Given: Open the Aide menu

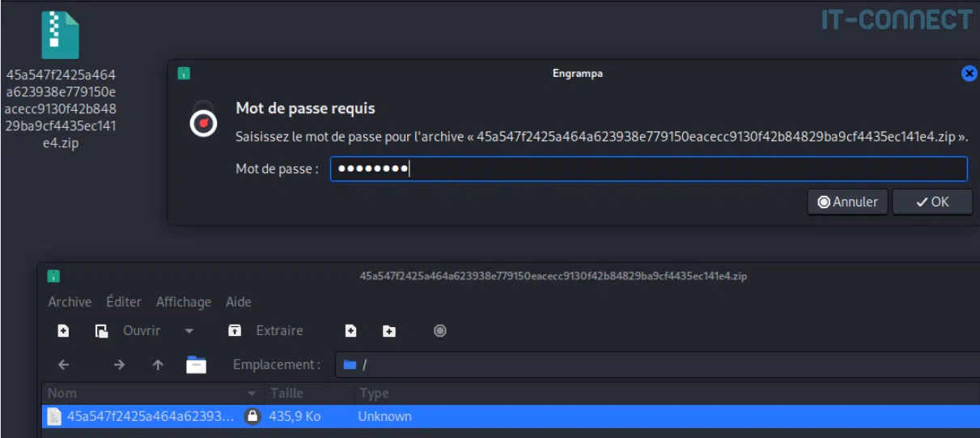Looking at the screenshot, I should point(239,302).
